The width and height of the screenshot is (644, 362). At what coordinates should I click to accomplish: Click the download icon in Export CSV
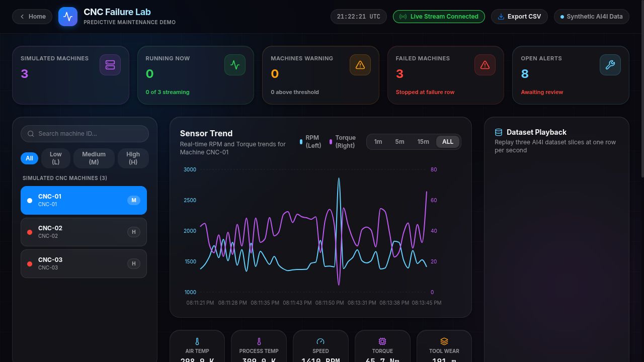pos(501,17)
